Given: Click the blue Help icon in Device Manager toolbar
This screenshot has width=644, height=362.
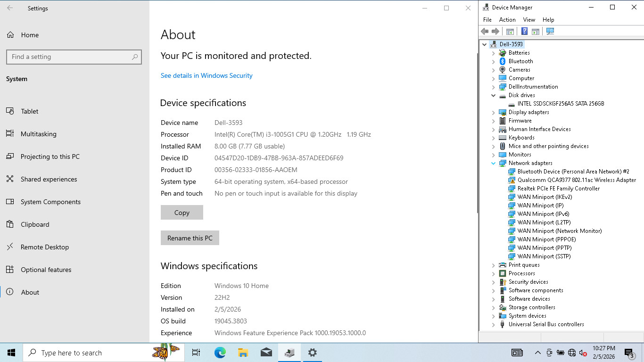Looking at the screenshot, I should coord(524,32).
